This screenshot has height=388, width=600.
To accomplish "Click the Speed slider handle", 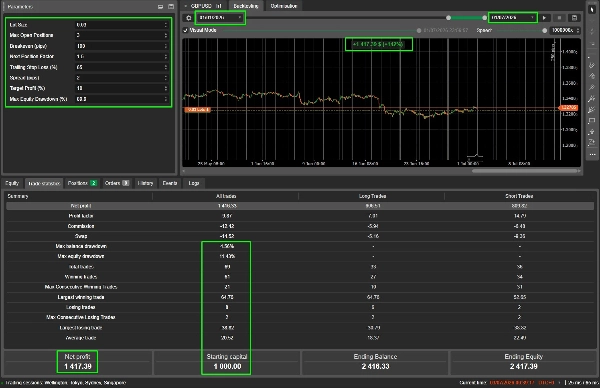I will point(545,30).
